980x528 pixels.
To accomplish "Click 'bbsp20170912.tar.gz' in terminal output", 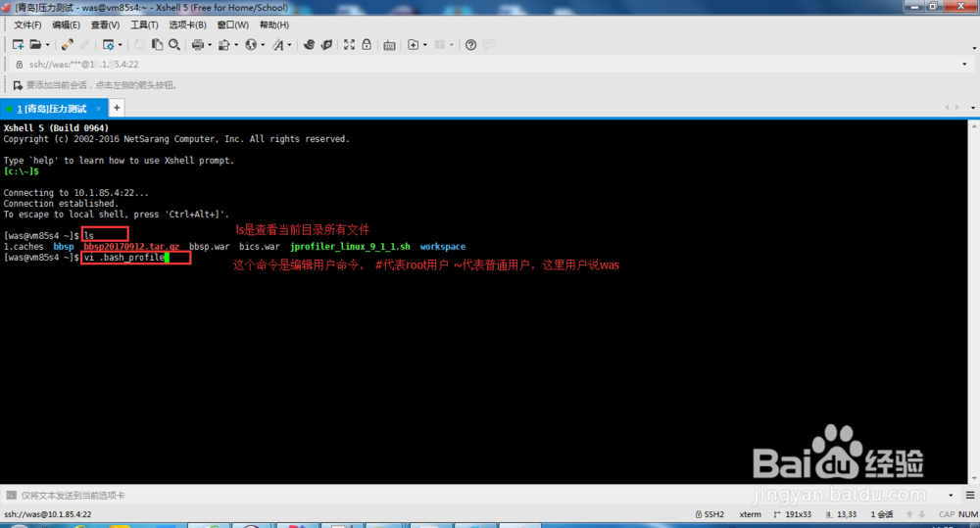I will pyautogui.click(x=131, y=247).
